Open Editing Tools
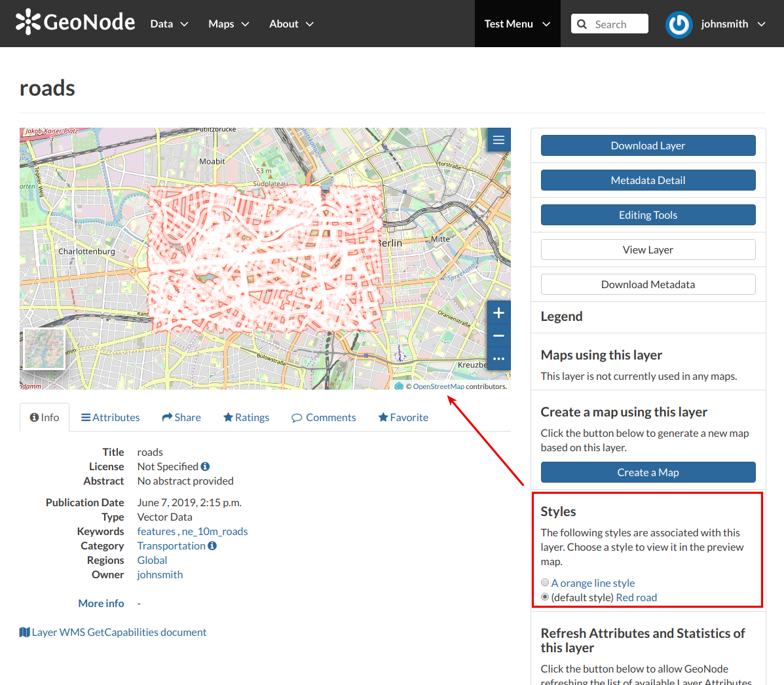784x685 pixels. coord(648,215)
